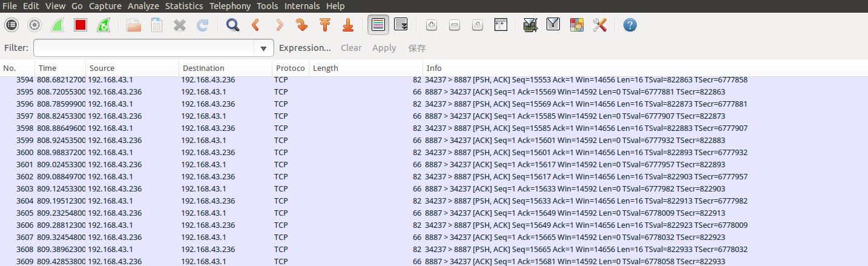
Task: Close this capture file with X icon
Action: [x=180, y=25]
